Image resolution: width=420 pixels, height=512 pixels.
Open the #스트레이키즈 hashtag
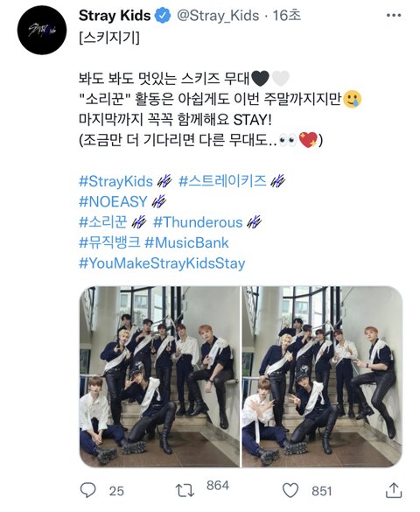click(x=222, y=181)
